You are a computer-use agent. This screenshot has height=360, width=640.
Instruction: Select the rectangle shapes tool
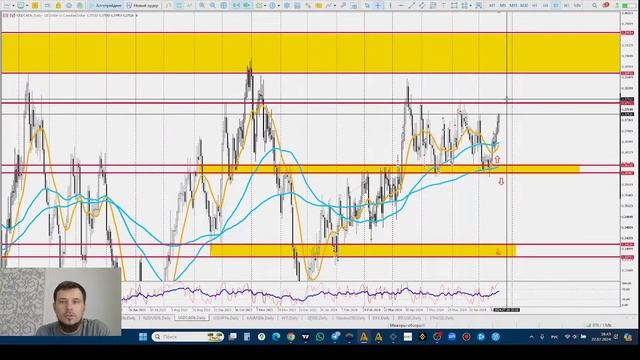point(454,6)
